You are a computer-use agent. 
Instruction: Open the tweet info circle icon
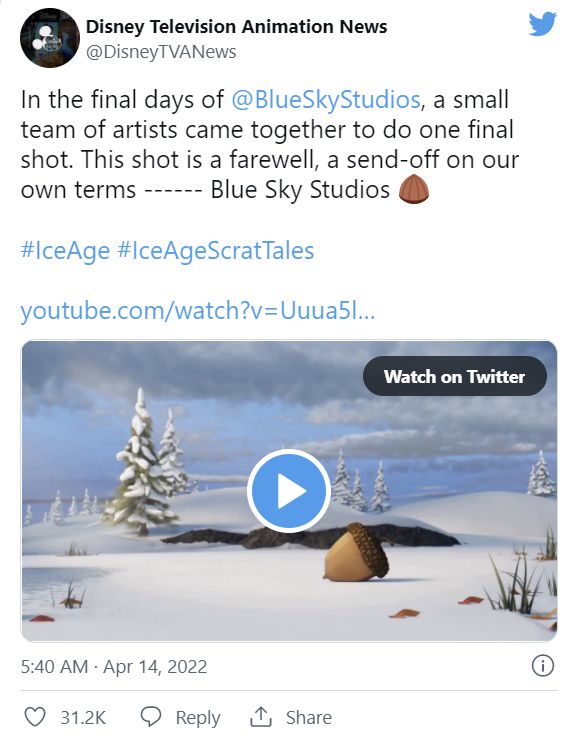tap(543, 666)
